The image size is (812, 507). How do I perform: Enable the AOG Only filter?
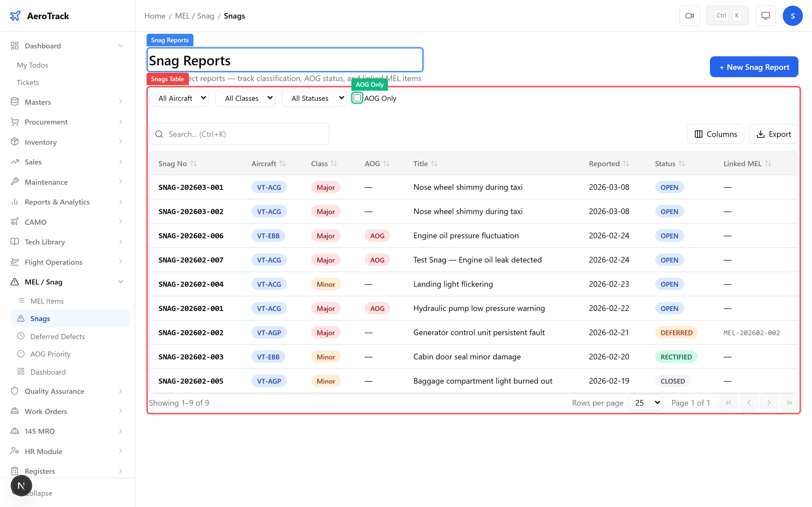click(x=357, y=98)
